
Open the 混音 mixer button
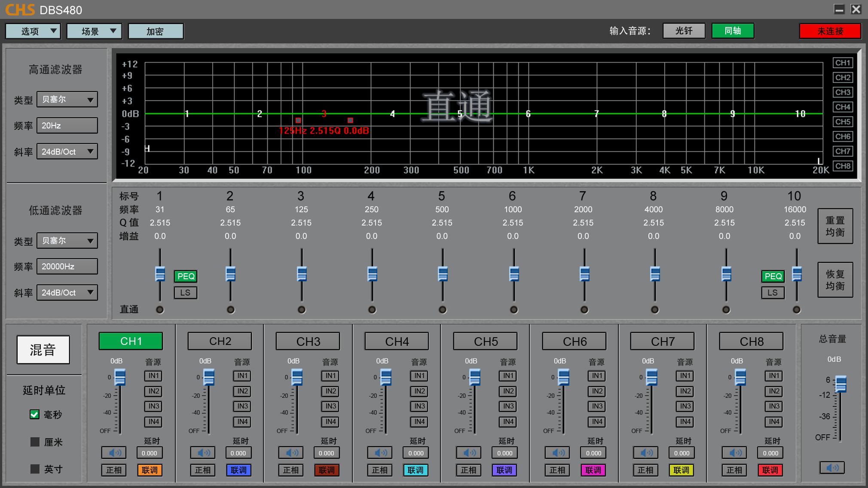43,350
